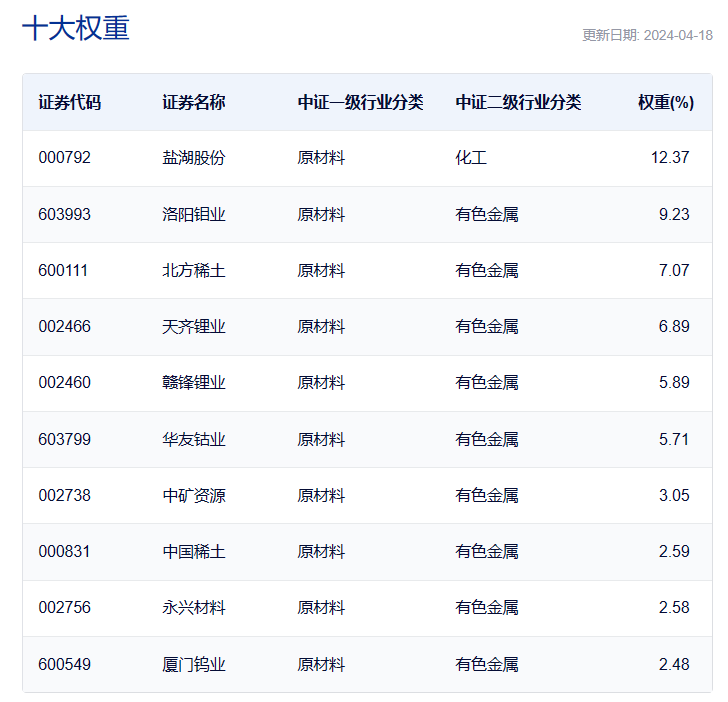Click weight value 3.05

click(674, 495)
